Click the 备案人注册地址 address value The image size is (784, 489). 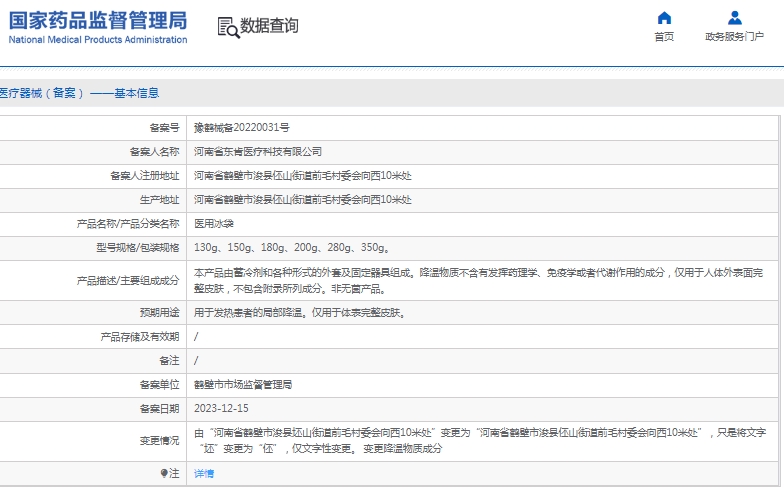[302, 176]
